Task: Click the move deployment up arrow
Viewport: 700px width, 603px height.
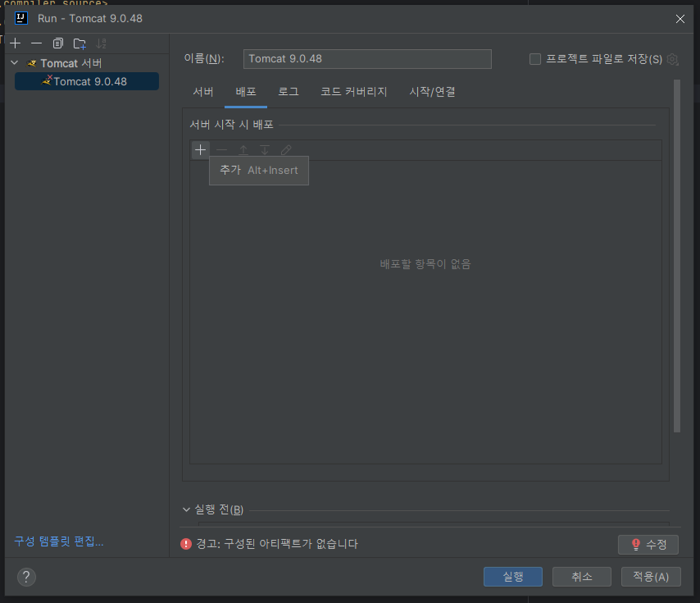Action: [243, 150]
